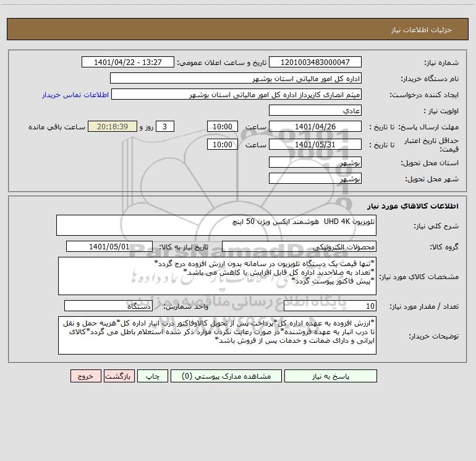Screen dimensions: 476x461
Task: Click the label تاریخ نیاز به کالا
Action: click(x=184, y=247)
